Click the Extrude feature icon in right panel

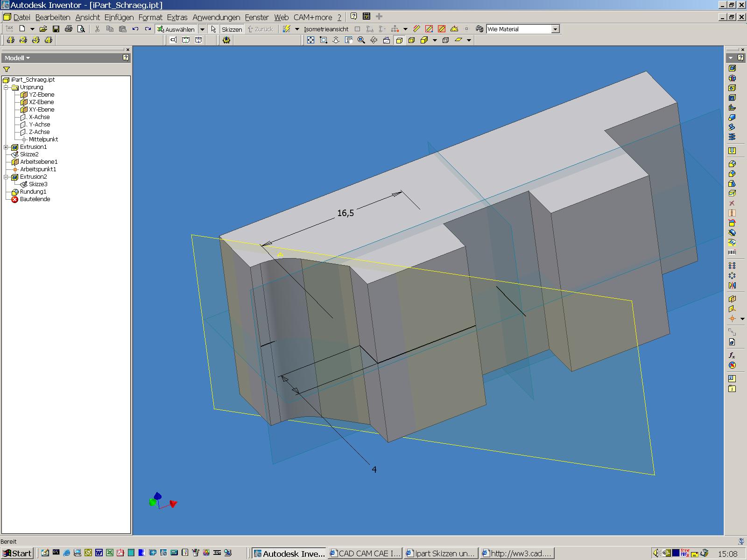732,69
